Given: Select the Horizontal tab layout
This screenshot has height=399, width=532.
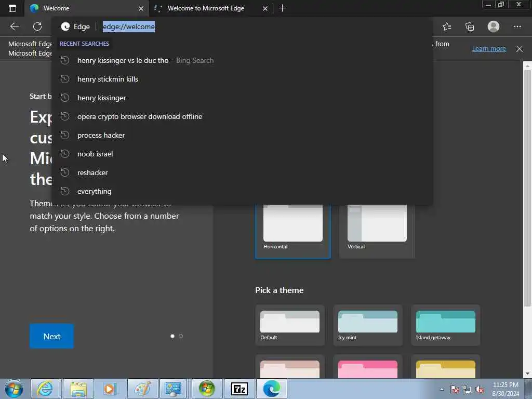Looking at the screenshot, I should (x=293, y=230).
